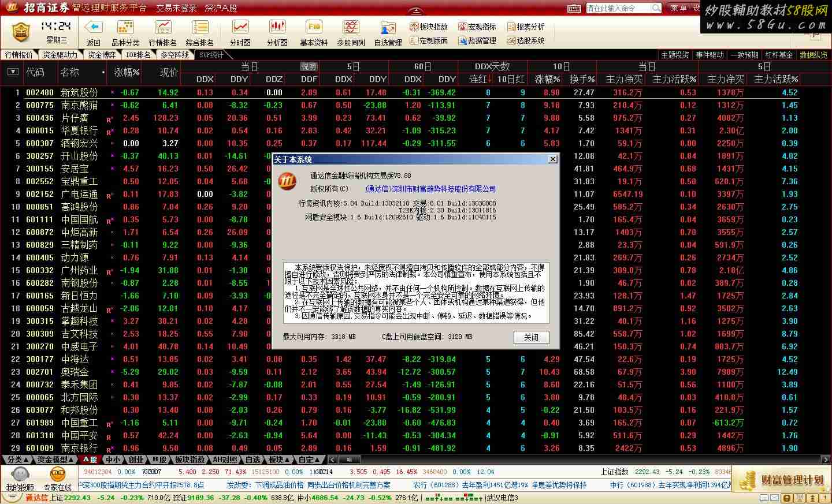
Task: Open 杠杆基金 link
Action: click(779, 55)
